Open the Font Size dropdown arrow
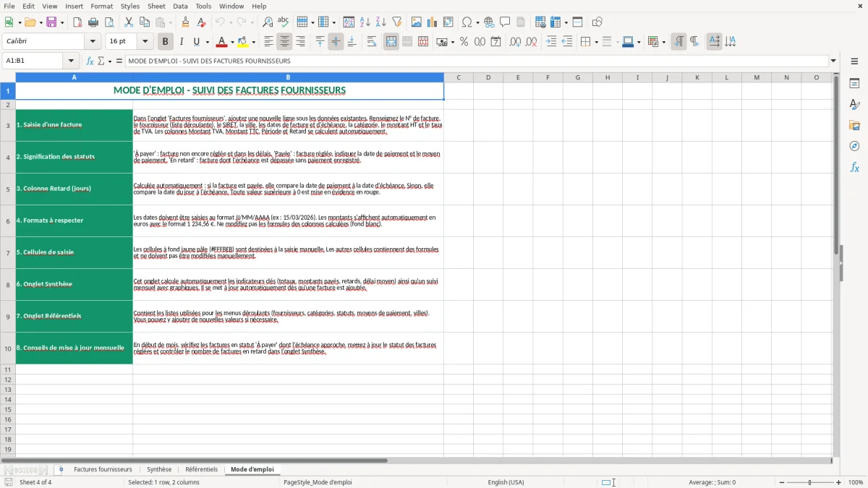This screenshot has height=488, width=868. 145,42
